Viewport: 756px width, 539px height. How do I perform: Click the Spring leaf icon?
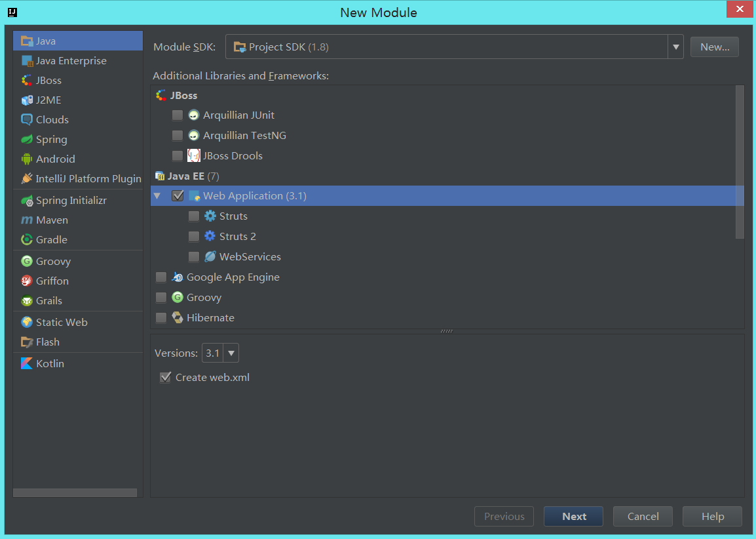(27, 140)
